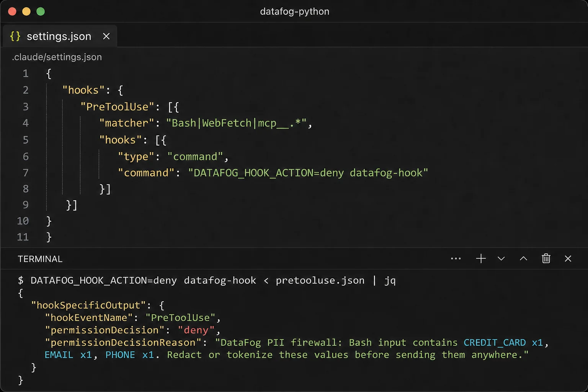This screenshot has width=588, height=392.
Task: Click the "hooks" key on line 5
Action: coord(120,140)
